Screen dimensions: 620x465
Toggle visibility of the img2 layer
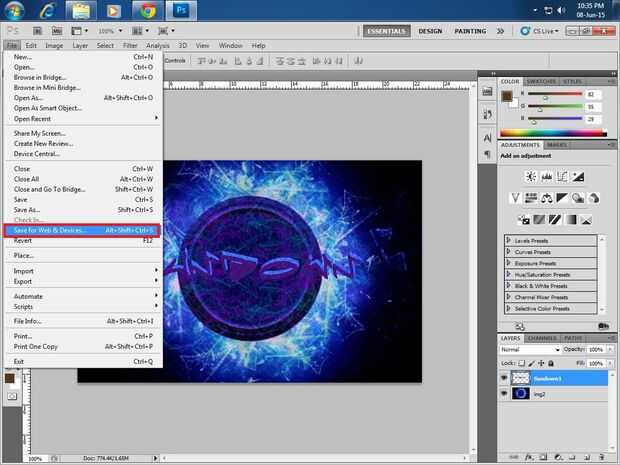[x=505, y=395]
